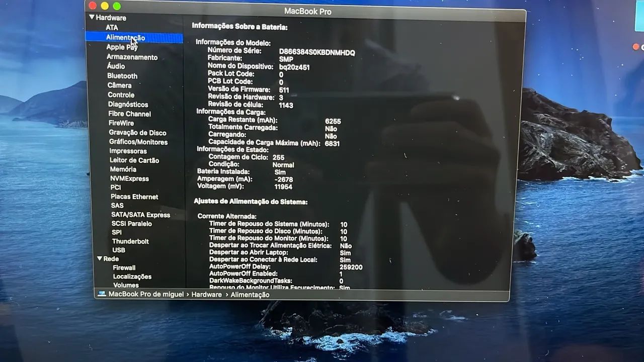Click the firmware version value 511

pyautogui.click(x=284, y=90)
